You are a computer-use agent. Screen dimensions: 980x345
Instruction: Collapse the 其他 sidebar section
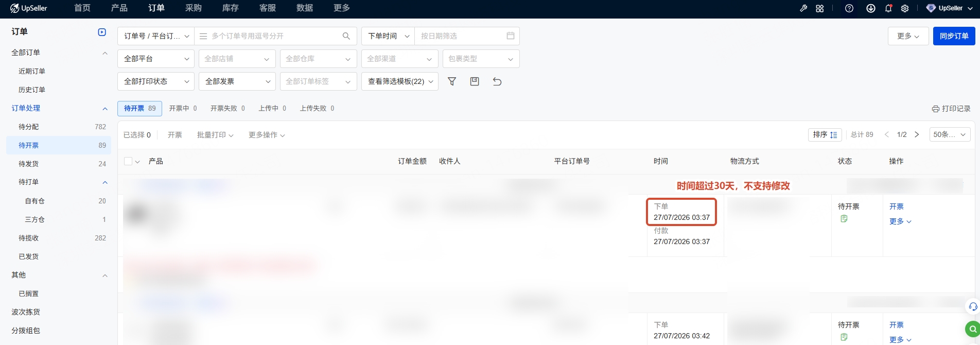(105, 275)
